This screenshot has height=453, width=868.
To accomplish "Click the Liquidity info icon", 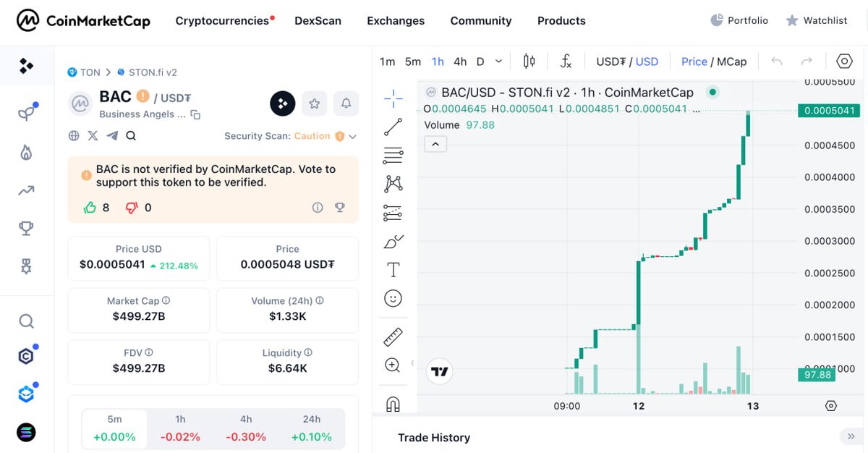I will (308, 352).
